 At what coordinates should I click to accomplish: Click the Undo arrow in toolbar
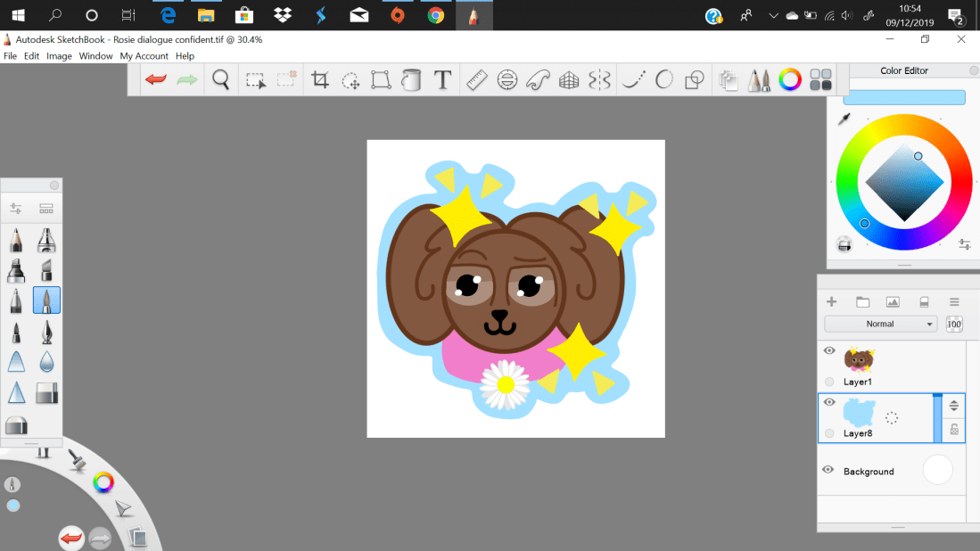[156, 80]
